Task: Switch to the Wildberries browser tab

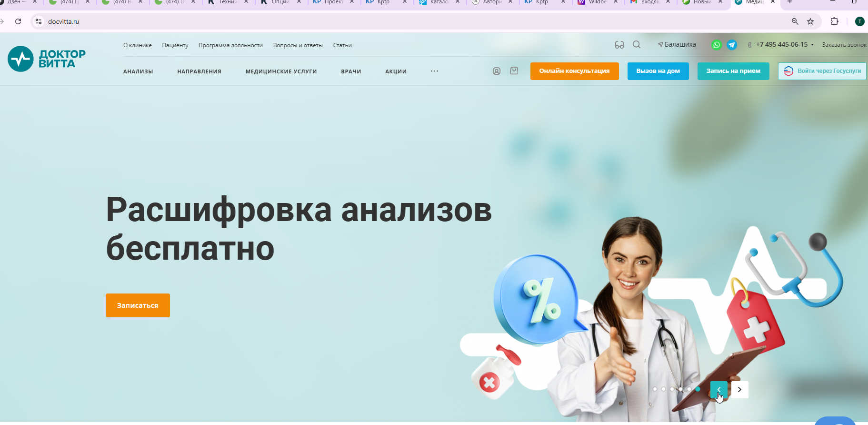Action: pyautogui.click(x=598, y=2)
